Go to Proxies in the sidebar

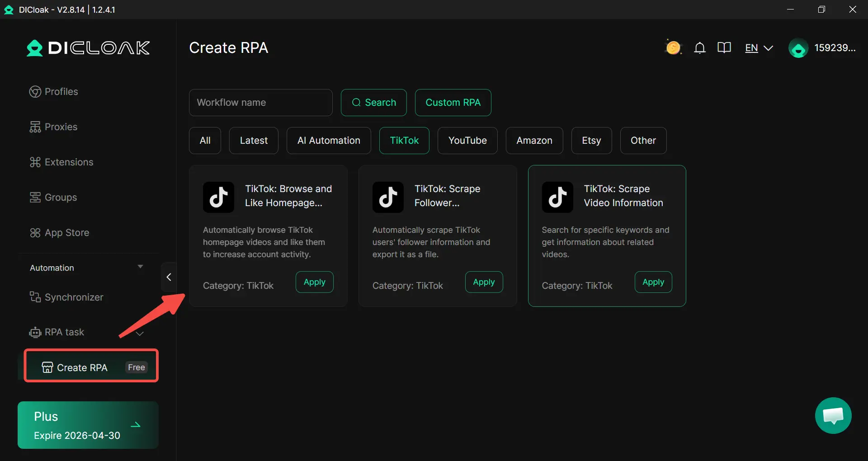[x=61, y=127]
